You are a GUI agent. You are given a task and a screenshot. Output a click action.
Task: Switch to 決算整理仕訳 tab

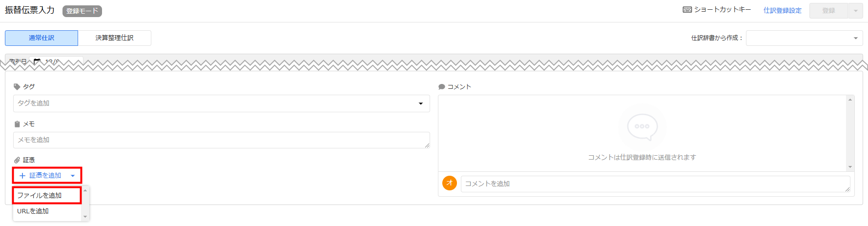(114, 38)
